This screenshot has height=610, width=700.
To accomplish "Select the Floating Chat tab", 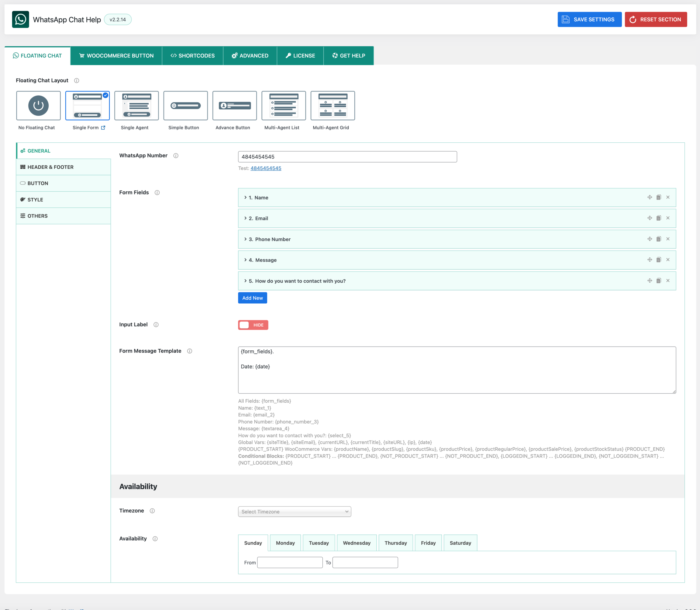I will [x=37, y=55].
